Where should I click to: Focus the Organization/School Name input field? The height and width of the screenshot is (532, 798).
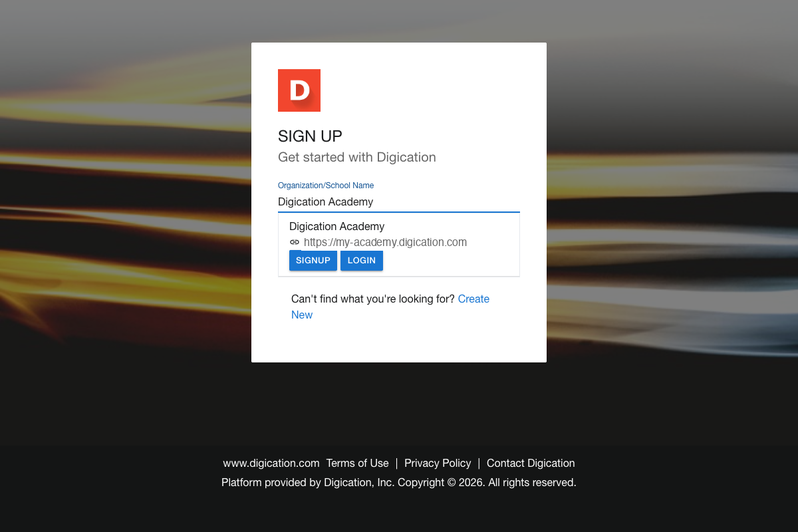(398, 202)
